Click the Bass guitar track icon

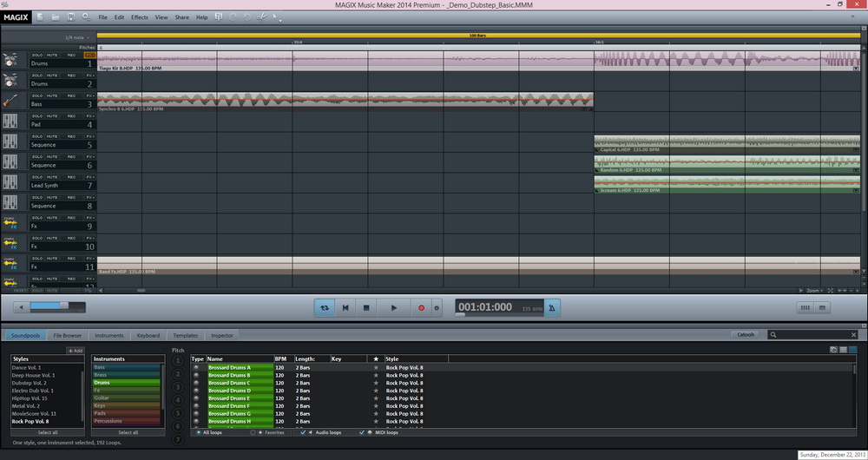(10, 101)
